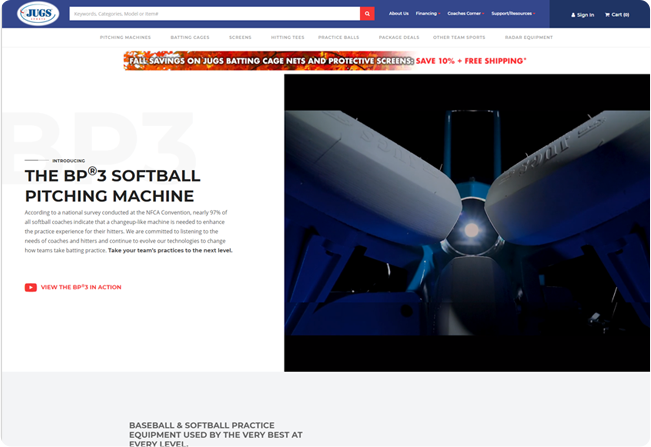Click the Fall Savings promotional banner
The width and height of the screenshot is (651, 447).
pos(325,61)
